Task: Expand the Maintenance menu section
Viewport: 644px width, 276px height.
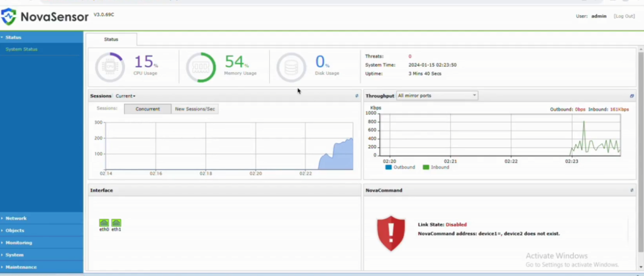Action: pyautogui.click(x=42, y=267)
